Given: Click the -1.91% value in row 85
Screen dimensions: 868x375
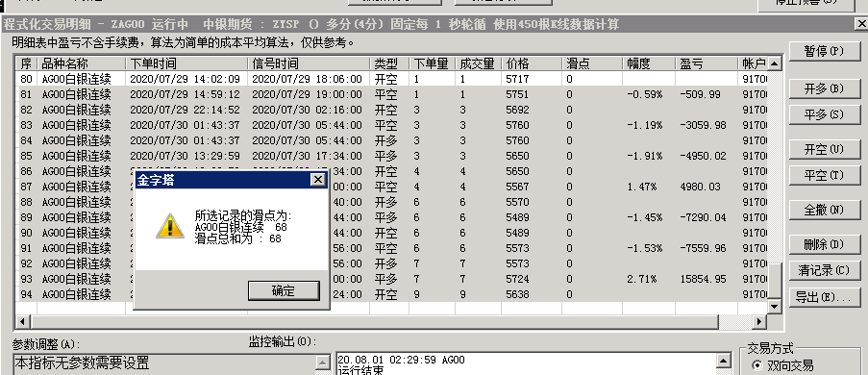Looking at the screenshot, I should pos(644,156).
